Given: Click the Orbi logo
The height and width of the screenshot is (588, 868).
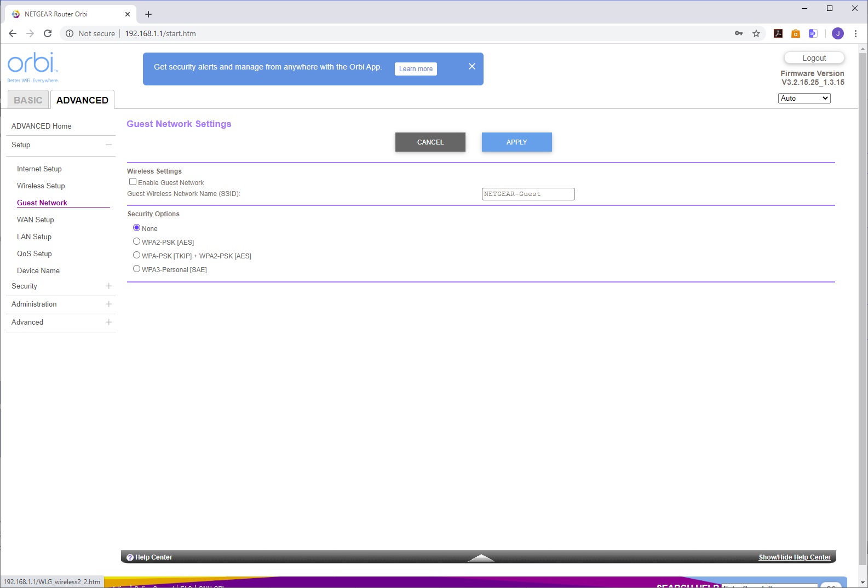Looking at the screenshot, I should (33, 67).
